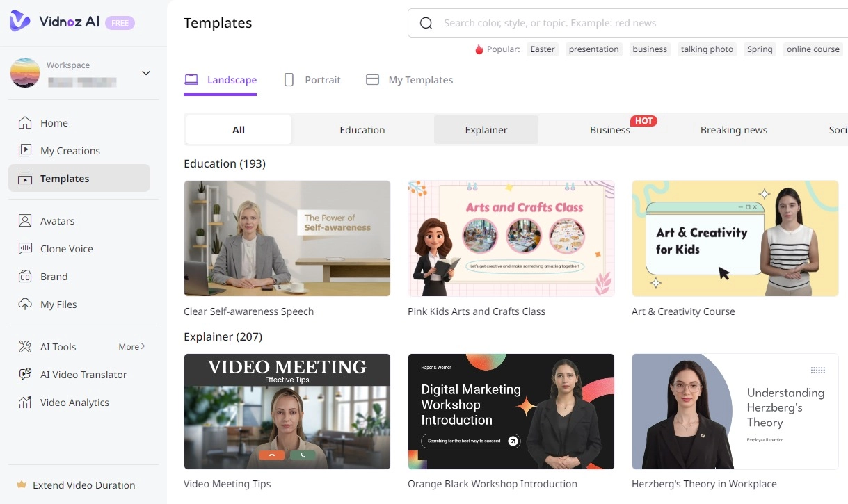This screenshot has height=504, width=848.
Task: Expand More AI Tools
Action: [131, 346]
